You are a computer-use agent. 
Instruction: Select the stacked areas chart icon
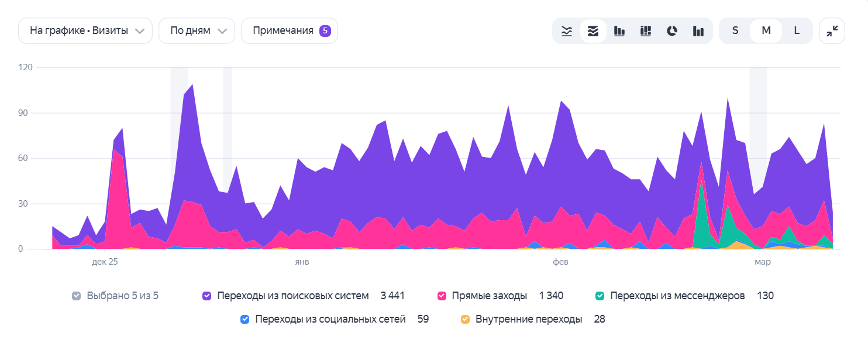coord(593,30)
